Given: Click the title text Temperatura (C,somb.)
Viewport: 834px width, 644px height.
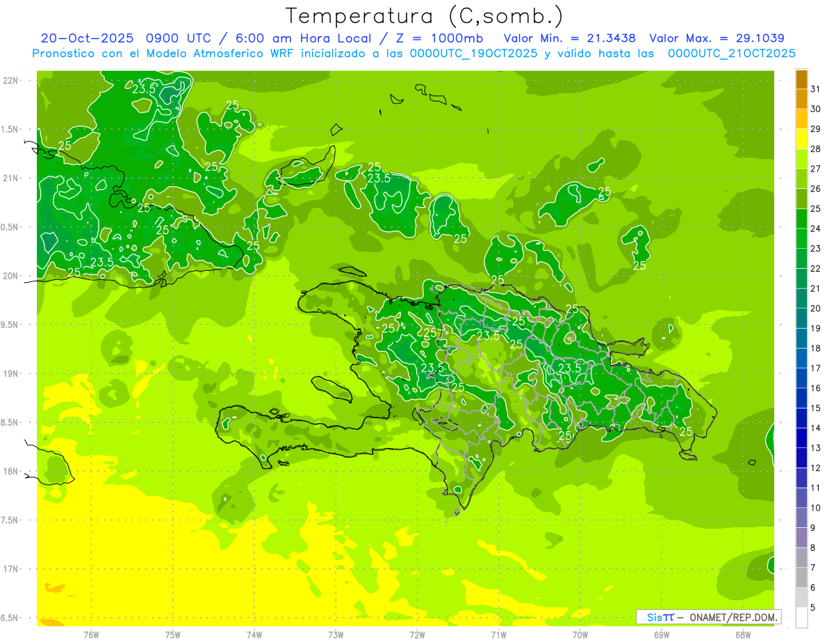Looking at the screenshot, I should pyautogui.click(x=425, y=15).
